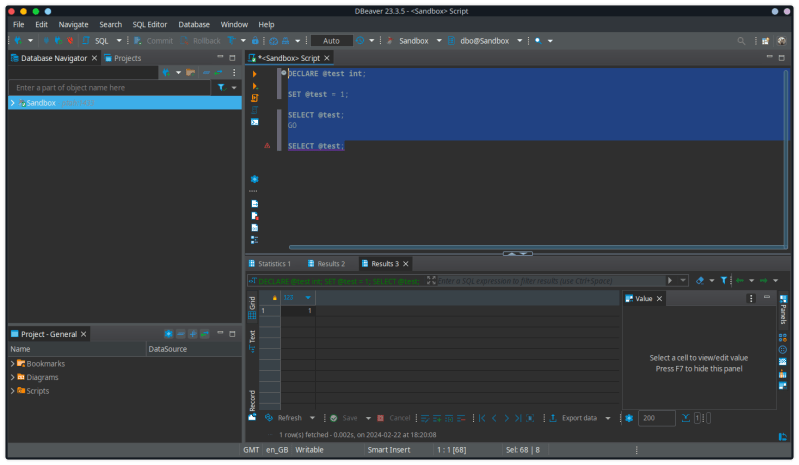Click the New Connection plug icon in main toolbar

click(18, 41)
